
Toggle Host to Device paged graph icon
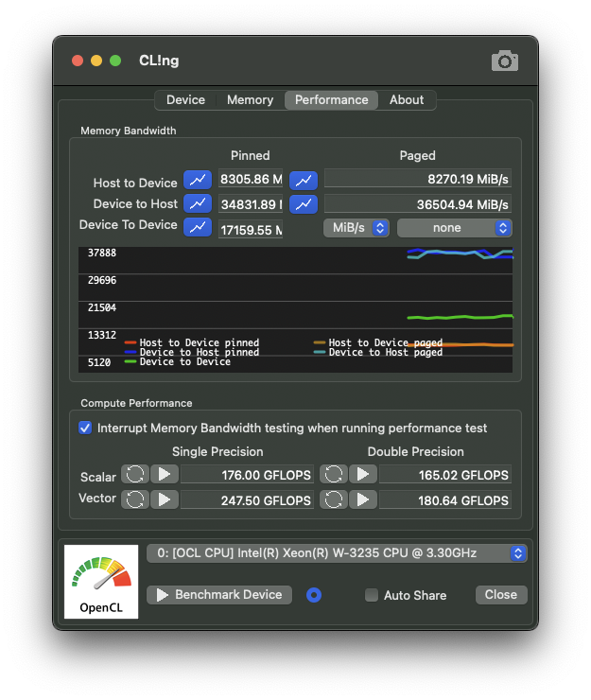(x=304, y=180)
